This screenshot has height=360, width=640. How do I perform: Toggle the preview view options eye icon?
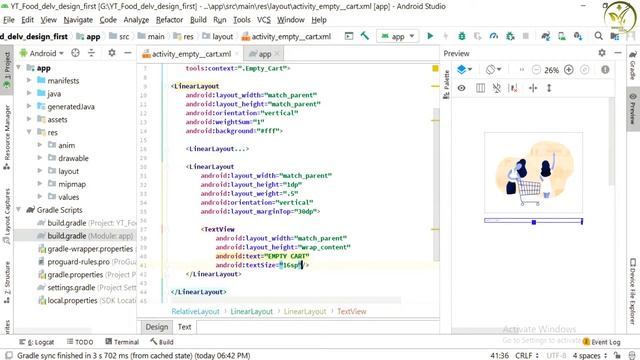click(461, 88)
